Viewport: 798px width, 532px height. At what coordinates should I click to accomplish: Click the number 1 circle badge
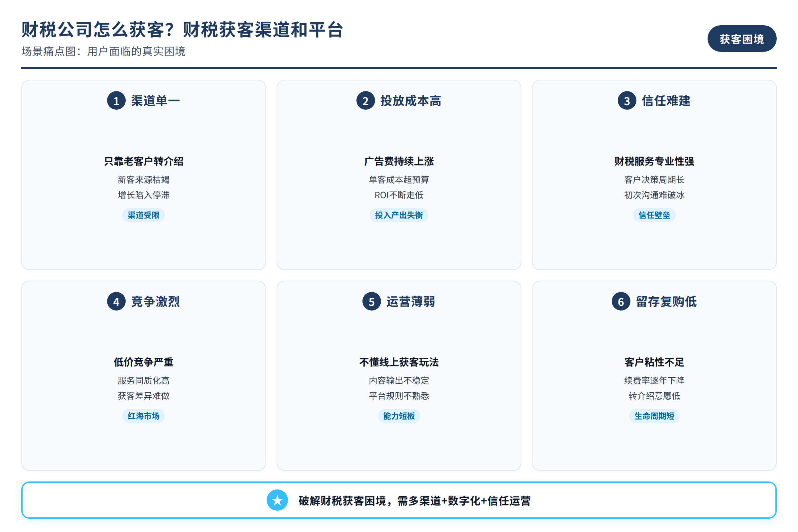pyautogui.click(x=116, y=101)
